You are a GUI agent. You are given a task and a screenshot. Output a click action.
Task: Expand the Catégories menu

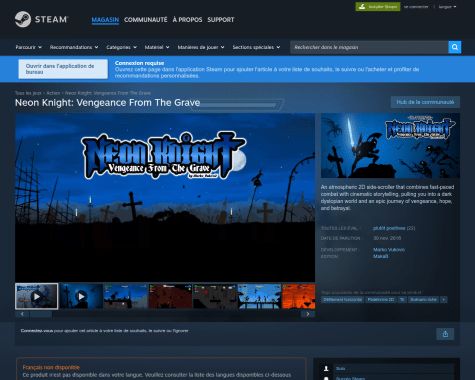point(122,47)
